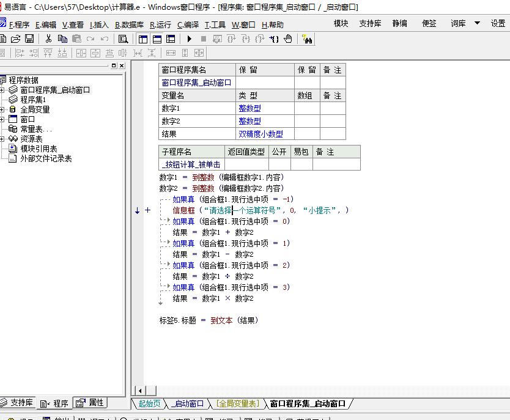Toggle the bottom status pane layout icon

coord(157,39)
